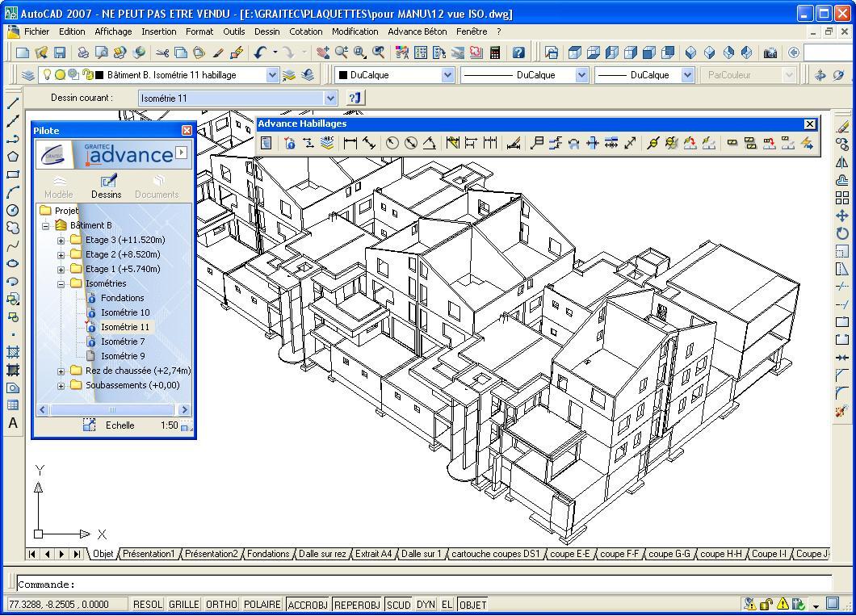Click the first icon in Advance Habillages toolbar
Viewport: 856px width, 616px height.
point(266,143)
